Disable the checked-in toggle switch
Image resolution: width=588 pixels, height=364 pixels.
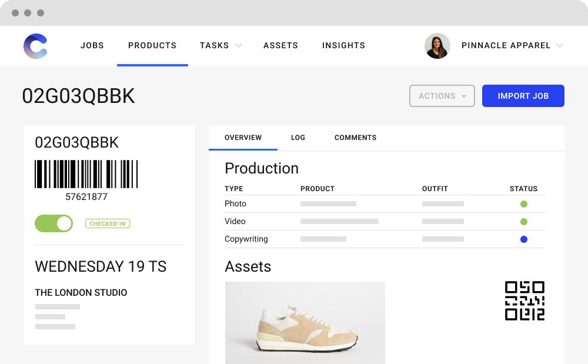[x=54, y=223]
